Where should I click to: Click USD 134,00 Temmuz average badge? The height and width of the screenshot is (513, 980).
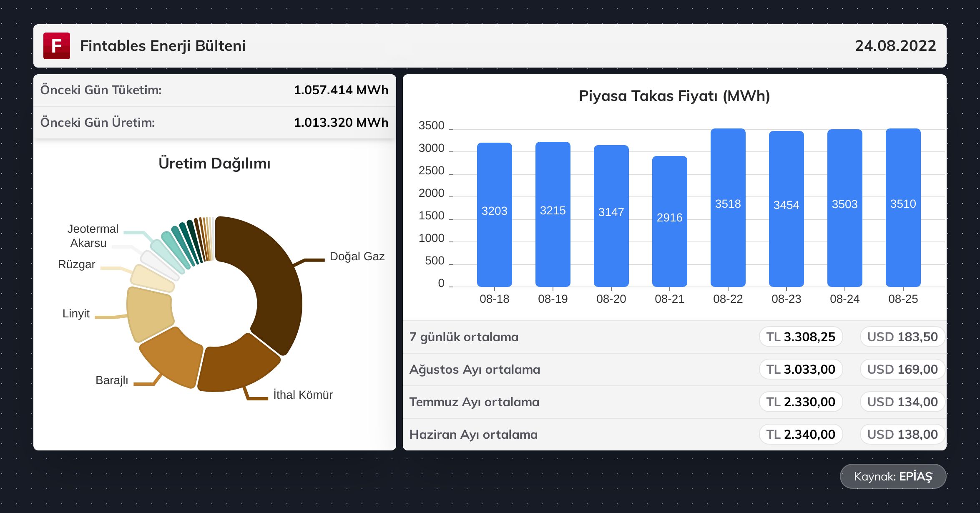(x=902, y=402)
